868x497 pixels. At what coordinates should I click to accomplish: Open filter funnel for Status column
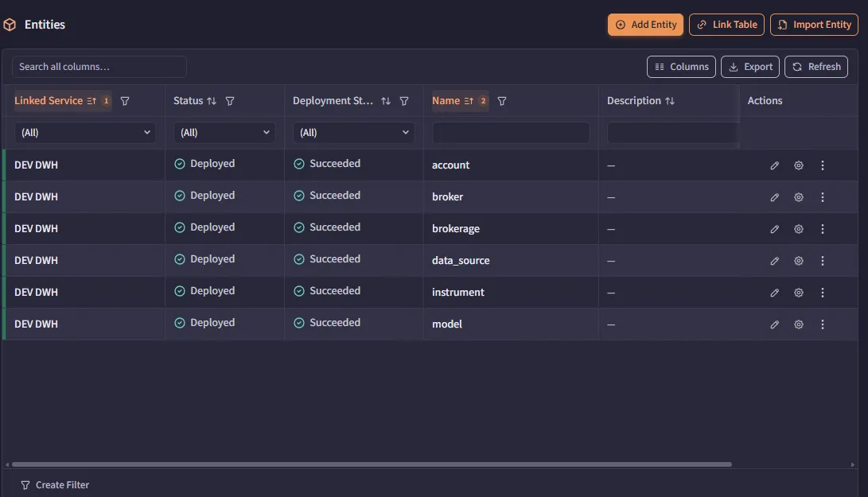pyautogui.click(x=230, y=101)
